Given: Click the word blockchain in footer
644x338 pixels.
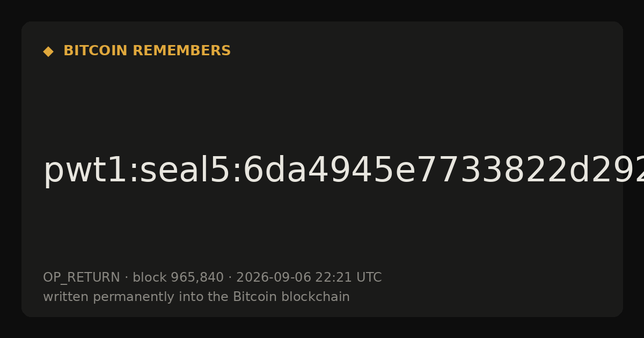Looking at the screenshot, I should pos(313,297).
